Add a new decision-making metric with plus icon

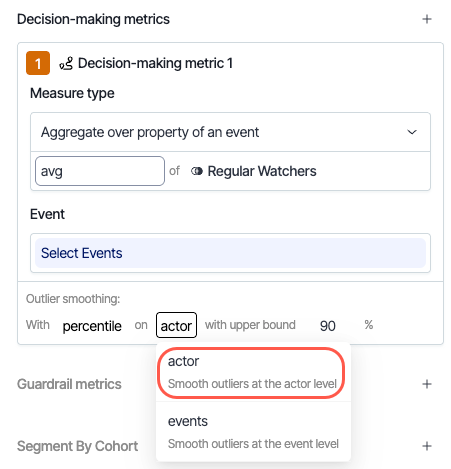click(427, 19)
